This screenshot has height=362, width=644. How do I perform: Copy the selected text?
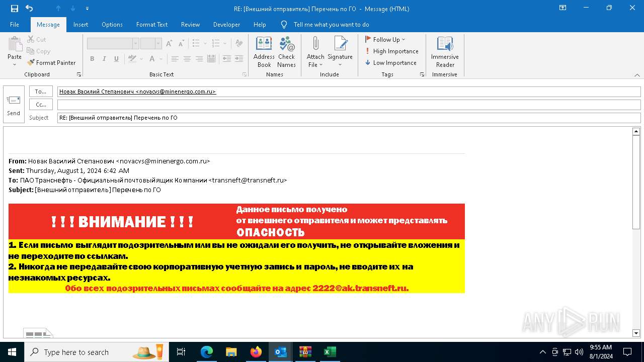(x=38, y=51)
